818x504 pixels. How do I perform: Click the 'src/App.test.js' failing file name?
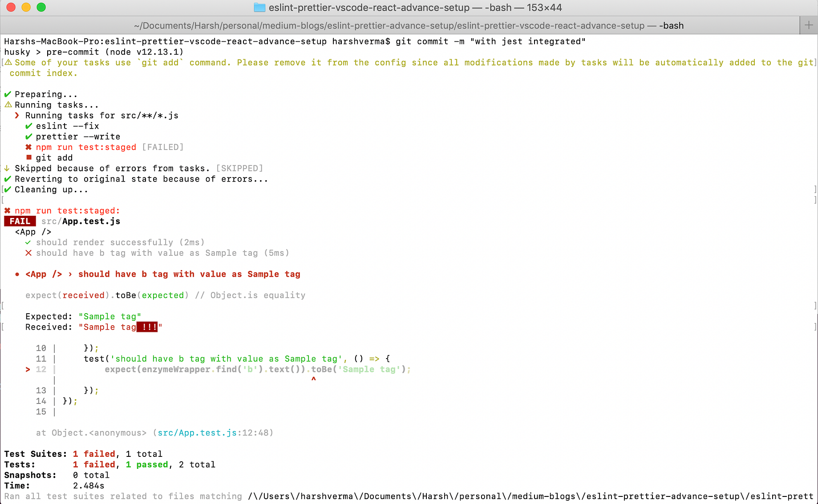pos(81,222)
